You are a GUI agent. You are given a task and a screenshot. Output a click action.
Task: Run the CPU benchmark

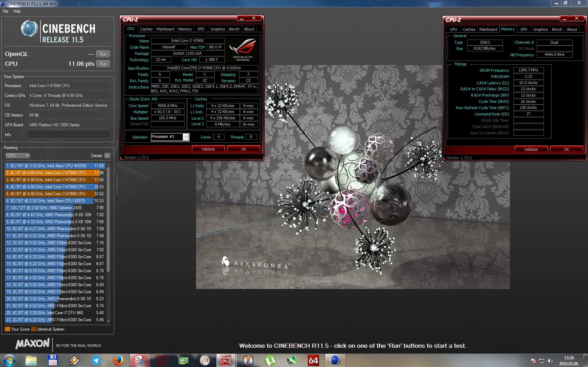click(x=103, y=64)
